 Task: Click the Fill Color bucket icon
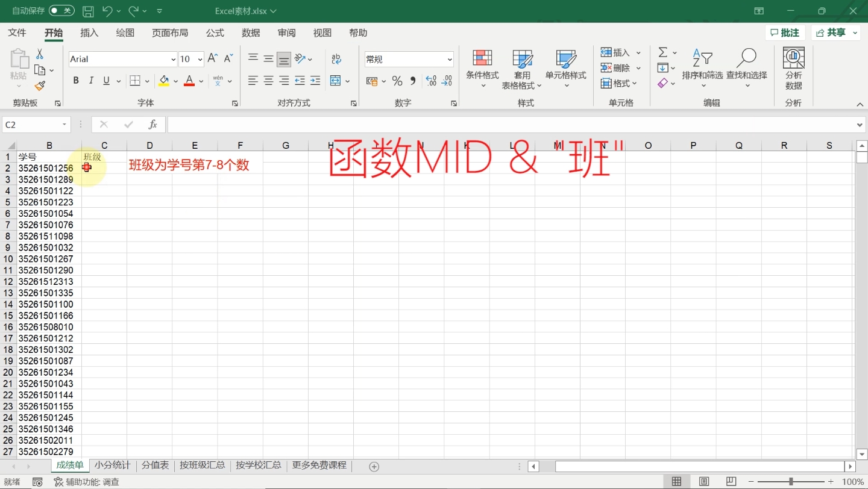click(164, 81)
